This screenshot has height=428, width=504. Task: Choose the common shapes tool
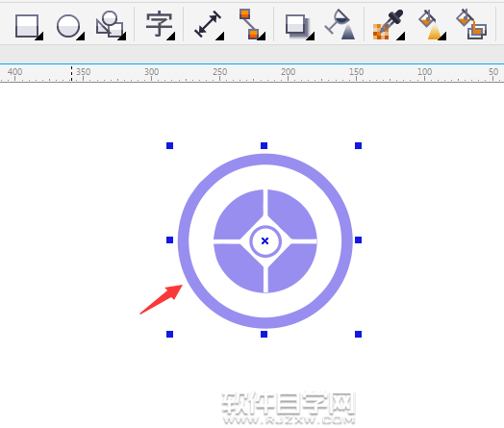[x=110, y=25]
